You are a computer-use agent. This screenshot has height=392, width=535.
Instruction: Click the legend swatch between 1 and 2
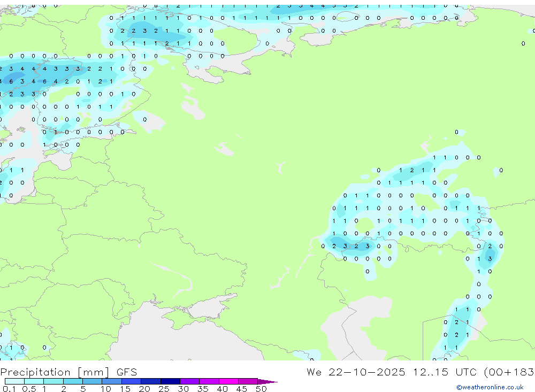click(53, 381)
